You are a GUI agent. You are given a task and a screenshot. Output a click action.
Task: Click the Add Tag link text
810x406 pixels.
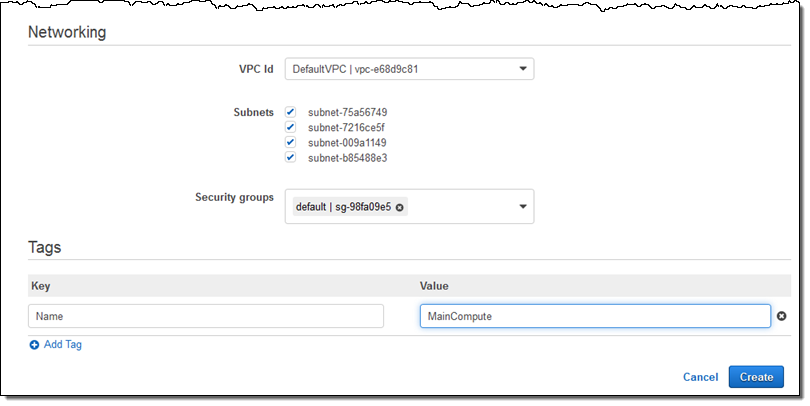(x=63, y=344)
